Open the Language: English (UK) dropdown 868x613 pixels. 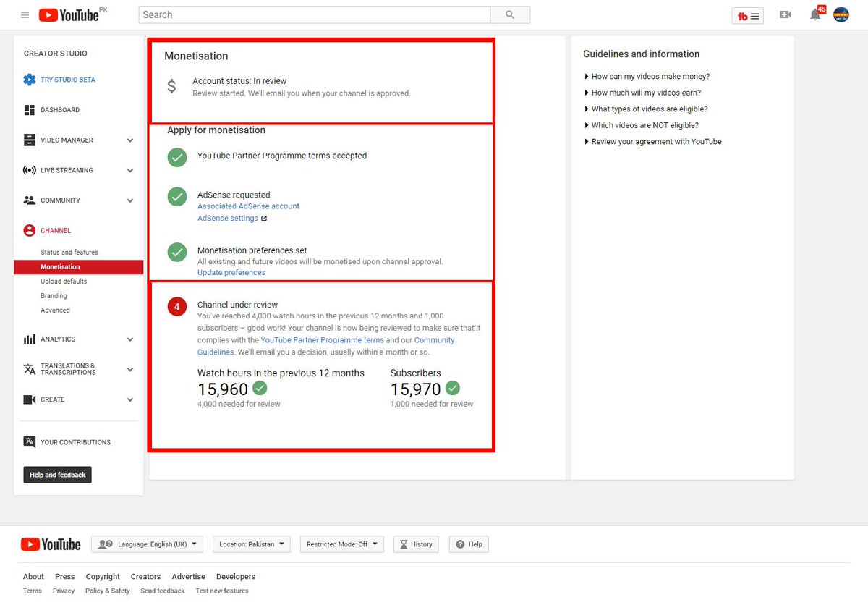click(x=147, y=544)
